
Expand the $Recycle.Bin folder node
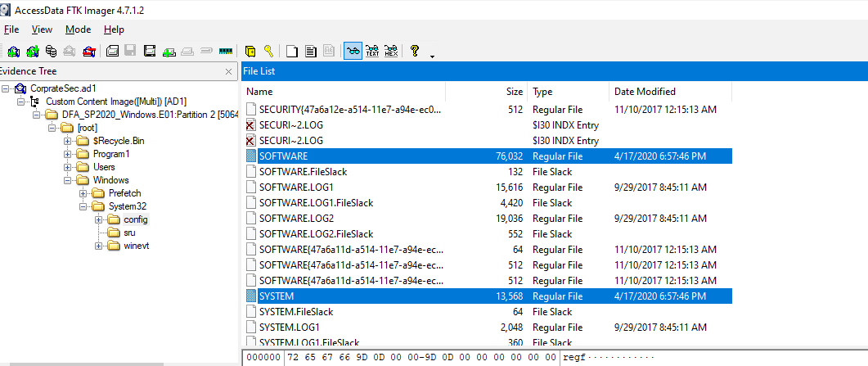69,141
